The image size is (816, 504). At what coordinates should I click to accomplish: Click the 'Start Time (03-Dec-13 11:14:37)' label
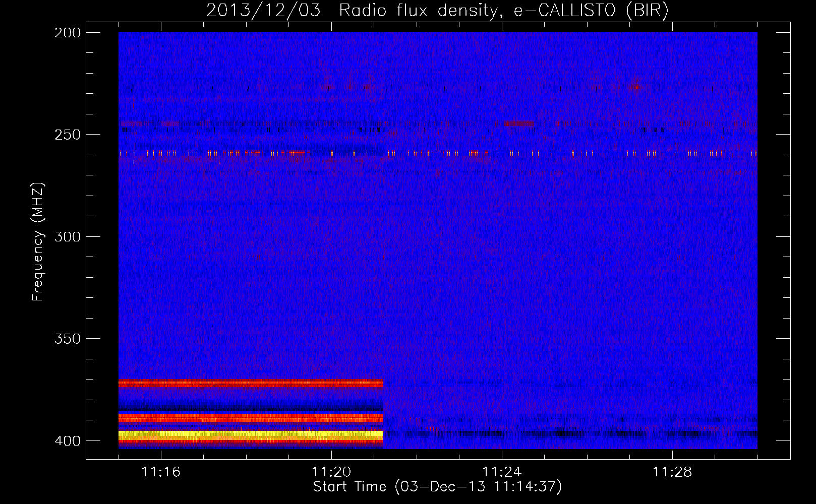437,487
